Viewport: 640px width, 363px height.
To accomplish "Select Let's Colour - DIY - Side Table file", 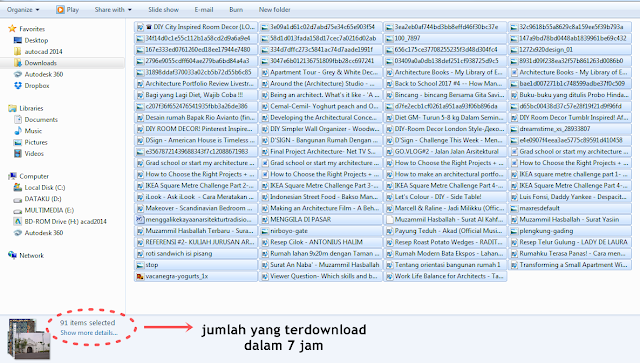I will tap(445, 197).
